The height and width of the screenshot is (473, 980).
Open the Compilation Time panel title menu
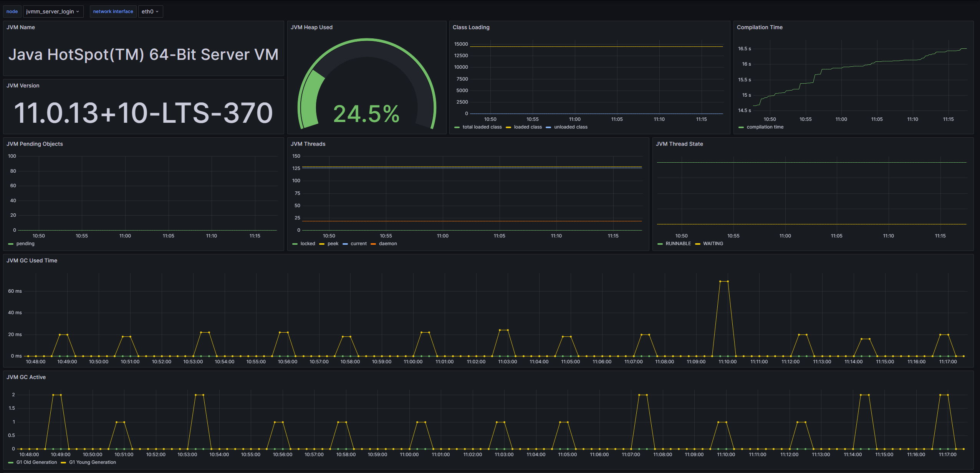coord(760,27)
